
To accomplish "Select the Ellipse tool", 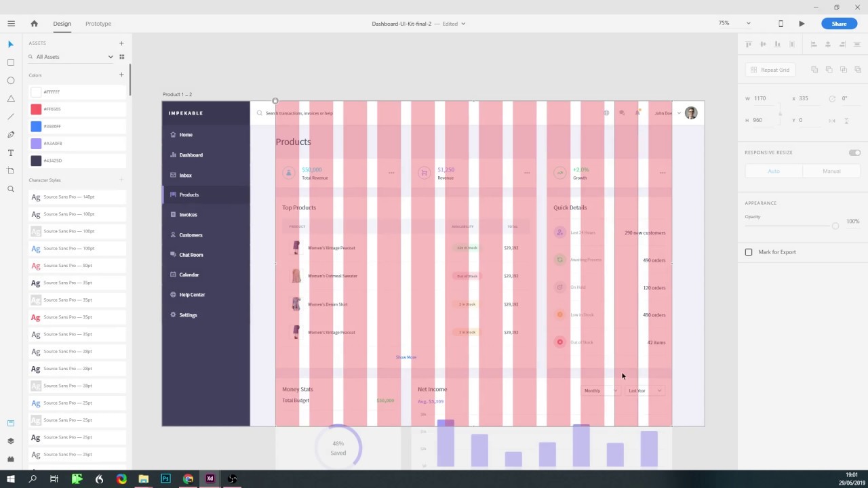I will click(11, 81).
